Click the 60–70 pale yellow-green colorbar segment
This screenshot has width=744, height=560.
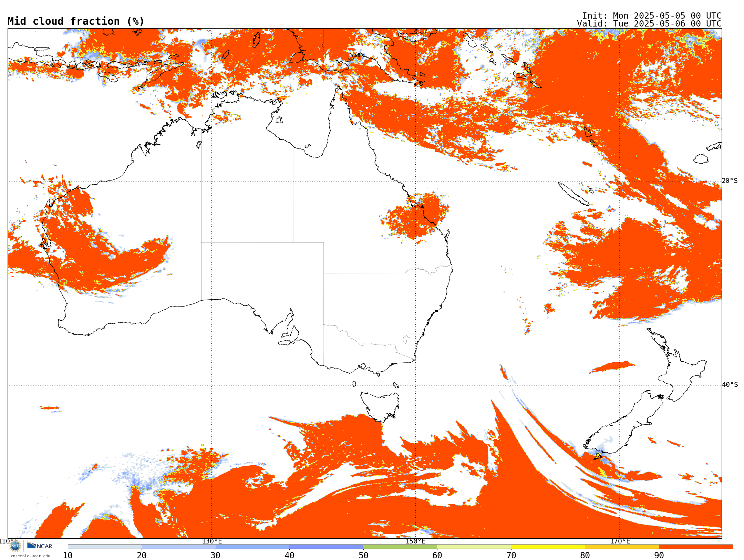pos(474,547)
